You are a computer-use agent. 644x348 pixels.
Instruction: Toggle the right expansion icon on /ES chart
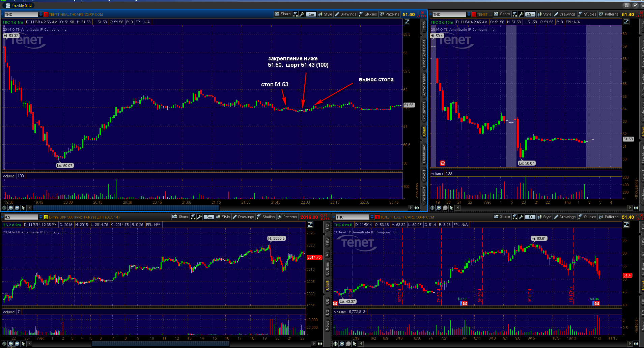tap(310, 225)
